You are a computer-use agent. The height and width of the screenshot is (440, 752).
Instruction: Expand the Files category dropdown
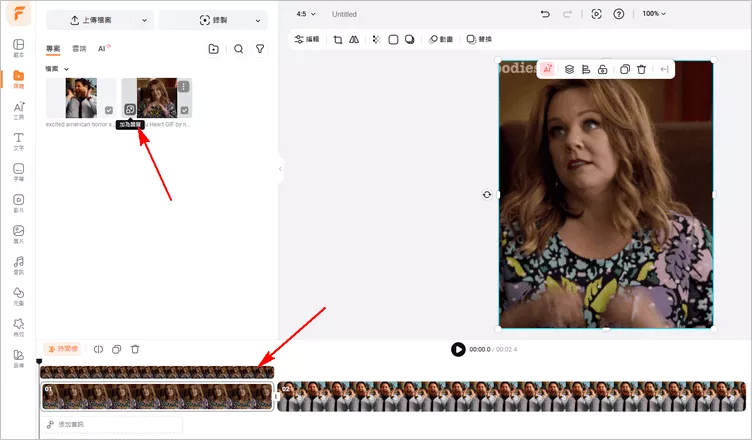pyautogui.click(x=57, y=69)
